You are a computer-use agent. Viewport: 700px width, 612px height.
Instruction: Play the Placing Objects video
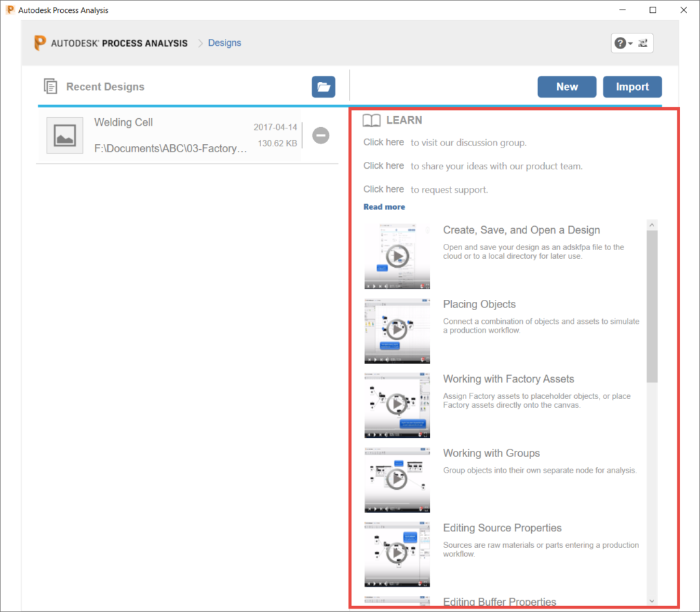pyautogui.click(x=397, y=331)
